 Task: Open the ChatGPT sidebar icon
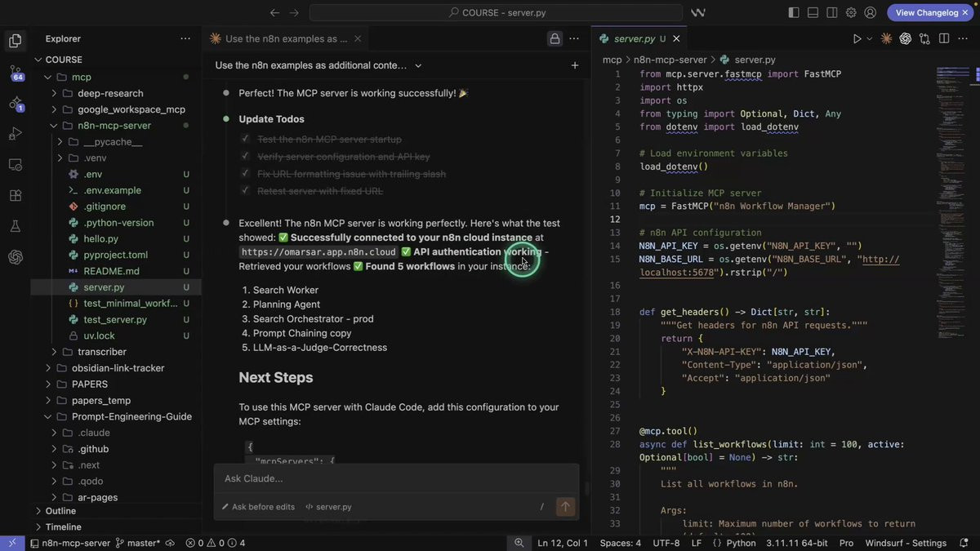click(x=15, y=257)
